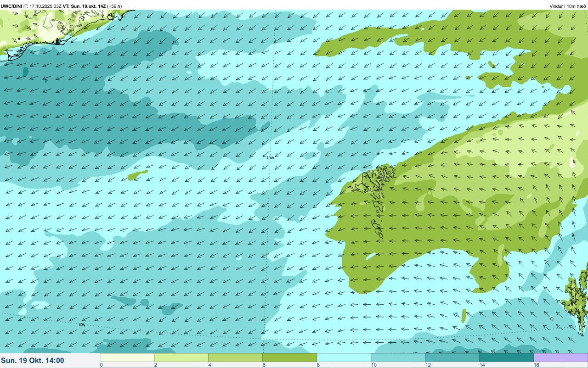The width and height of the screenshot is (588, 368).
Task: Click the purple legend swatch above 16 m/s
Action: point(560,357)
